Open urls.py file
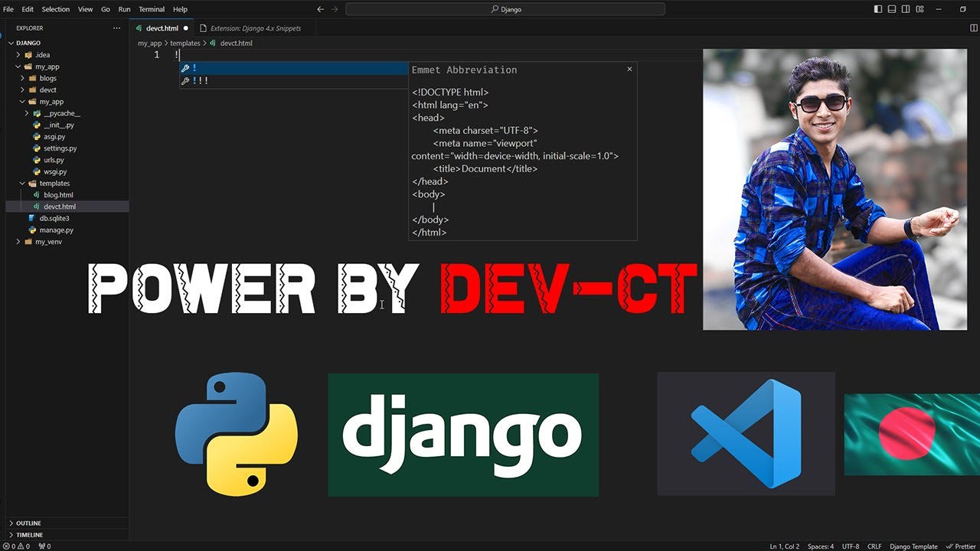980x551 pixels. tap(54, 160)
